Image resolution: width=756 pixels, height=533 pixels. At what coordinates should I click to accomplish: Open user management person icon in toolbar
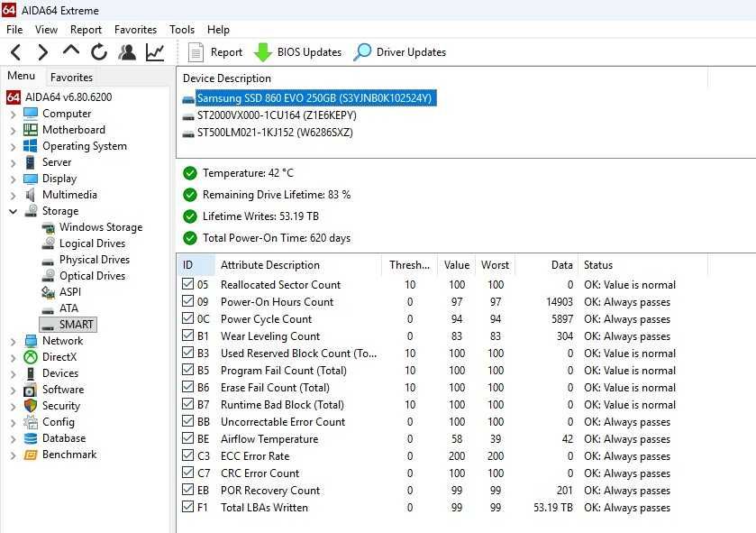[x=127, y=52]
